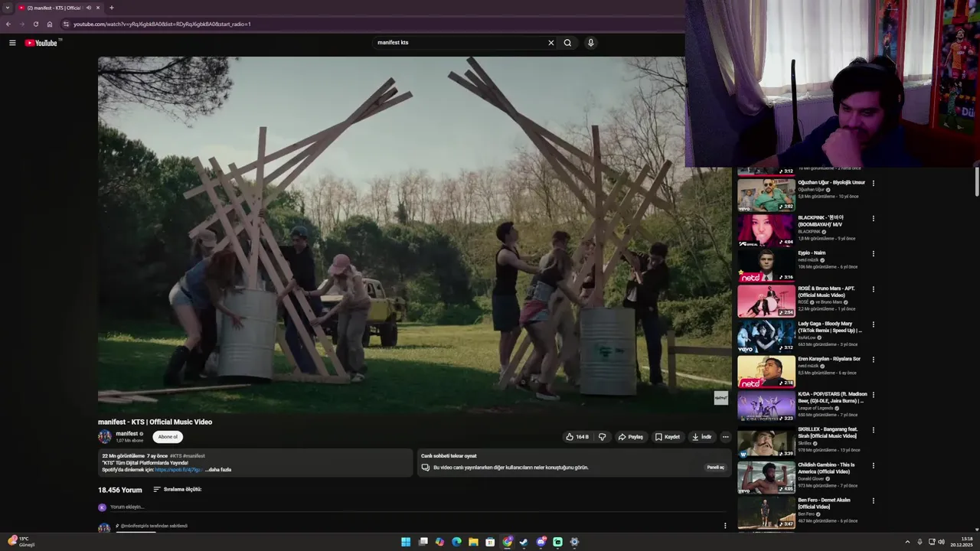
Task: Open menu for ROSÉ & Bruno Mars APT.
Action: [873, 289]
